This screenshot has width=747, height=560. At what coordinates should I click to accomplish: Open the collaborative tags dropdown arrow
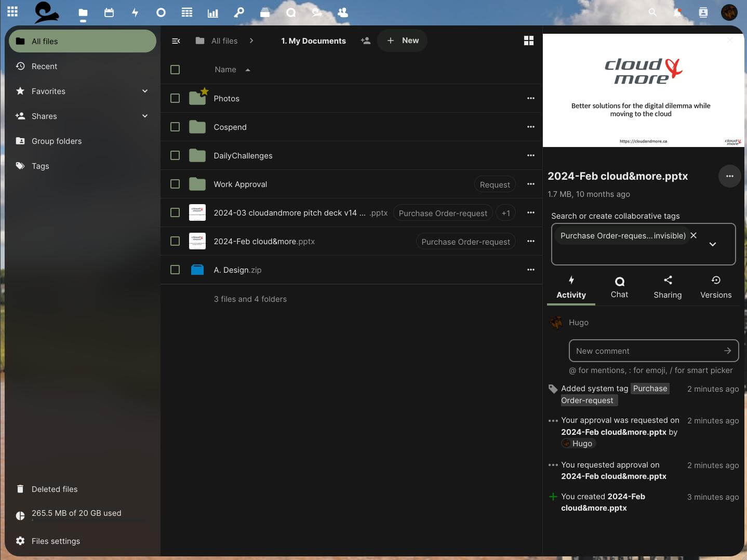coord(713,244)
